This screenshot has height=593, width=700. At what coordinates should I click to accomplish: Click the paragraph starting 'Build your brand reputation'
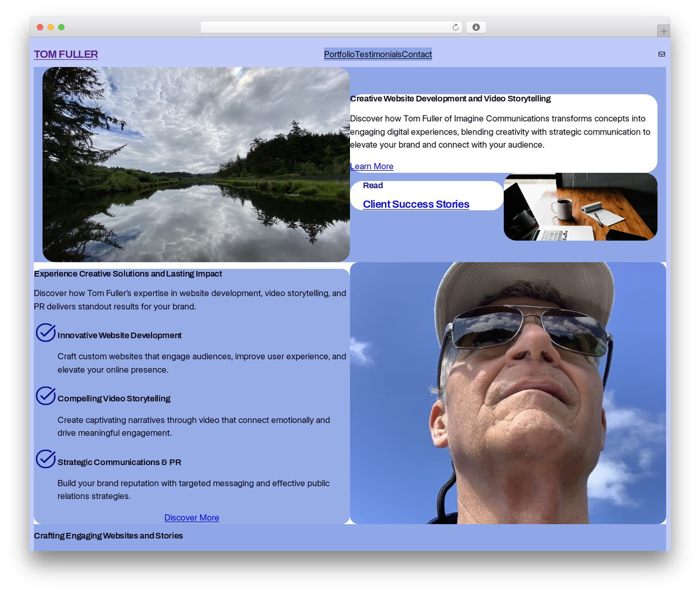tap(194, 490)
